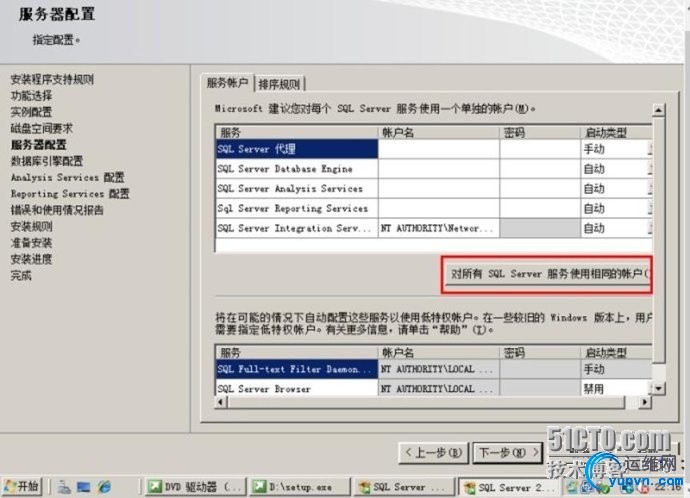
Task: Select the SQL Server Integration Serv... row
Action: tap(297, 228)
